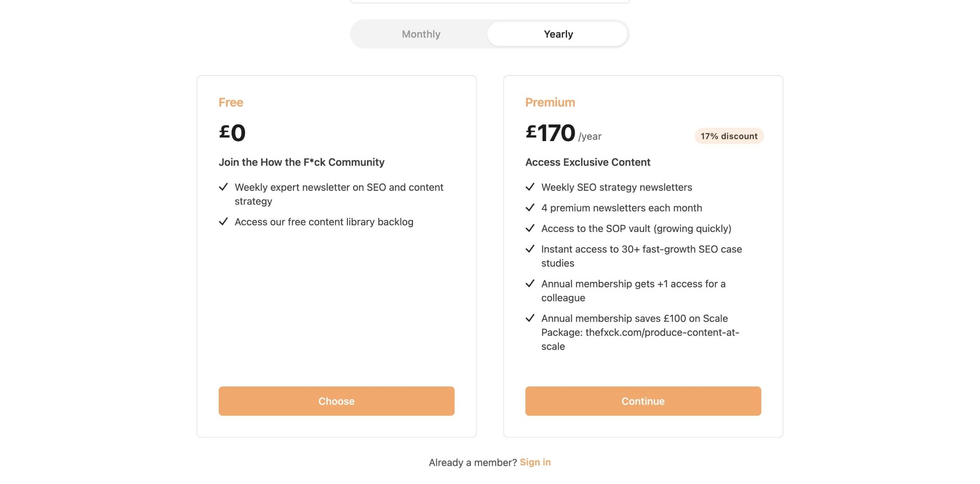
Task: Click the Access Exclusive Content subtitle
Action: (x=588, y=162)
